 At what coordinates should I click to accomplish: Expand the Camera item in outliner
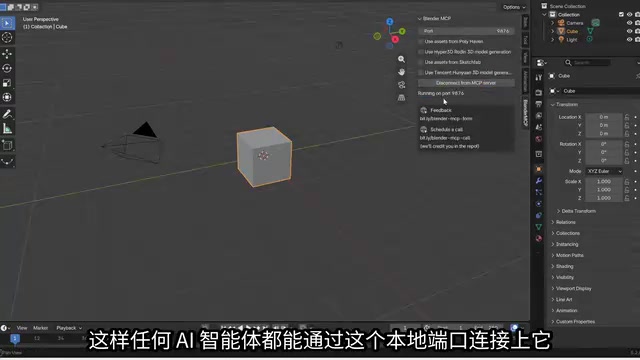(553, 23)
